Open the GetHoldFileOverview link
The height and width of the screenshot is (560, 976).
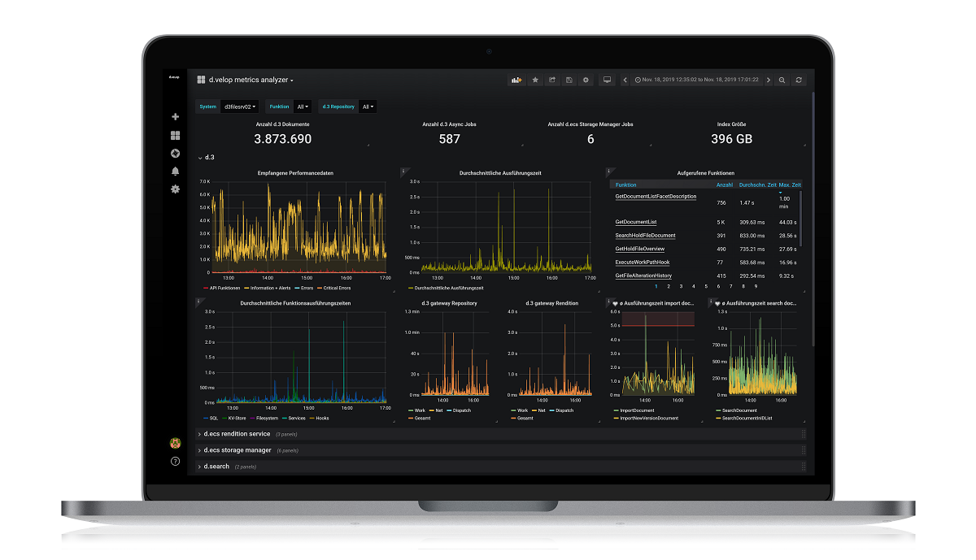click(x=640, y=249)
